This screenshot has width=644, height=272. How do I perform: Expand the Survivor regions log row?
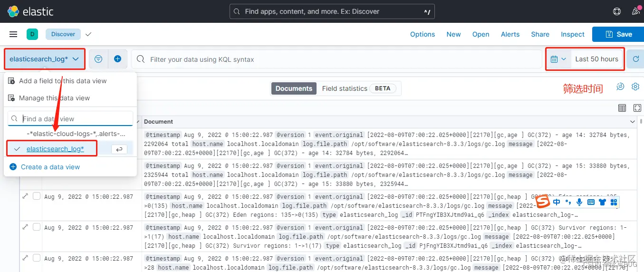[x=25, y=227]
